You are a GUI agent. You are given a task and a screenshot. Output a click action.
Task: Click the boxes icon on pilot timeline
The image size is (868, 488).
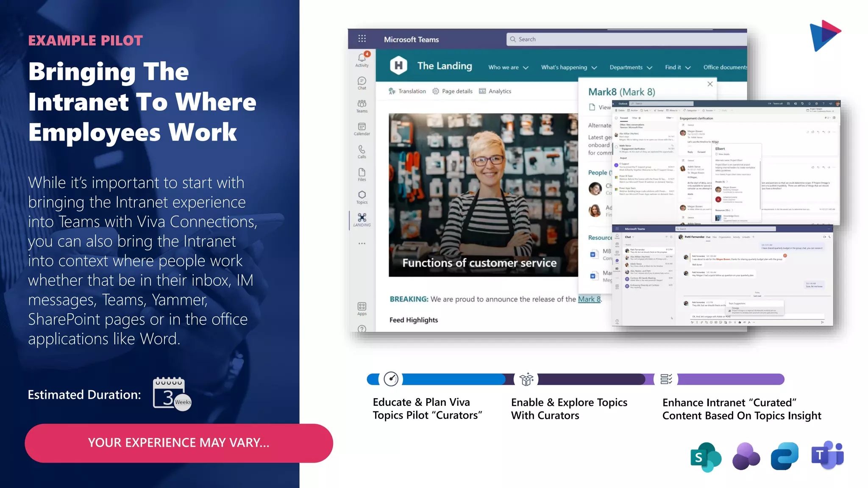526,379
